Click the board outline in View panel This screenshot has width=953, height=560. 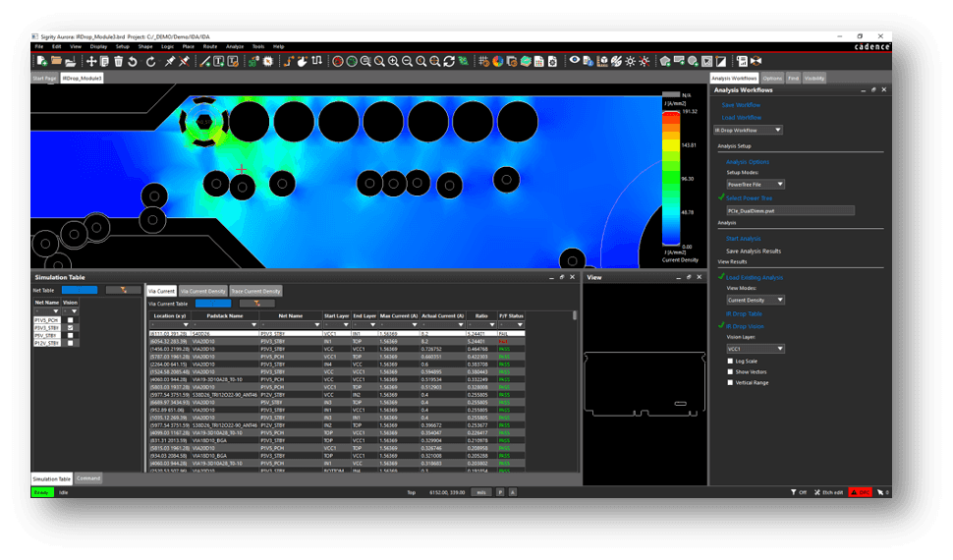pos(645,384)
